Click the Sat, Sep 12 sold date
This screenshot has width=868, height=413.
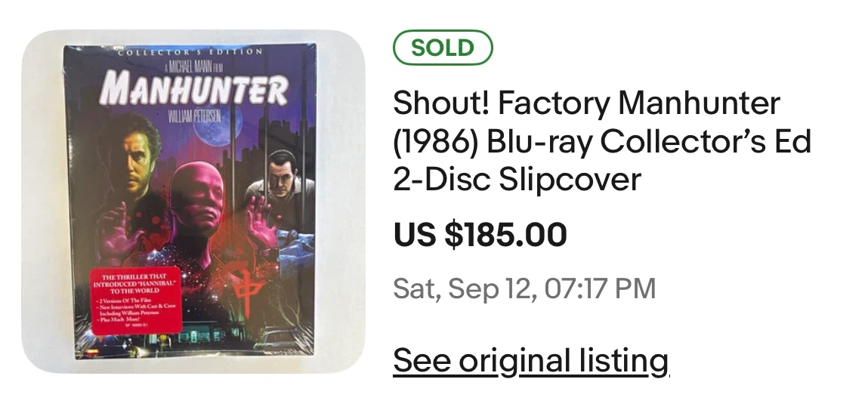[x=524, y=288]
